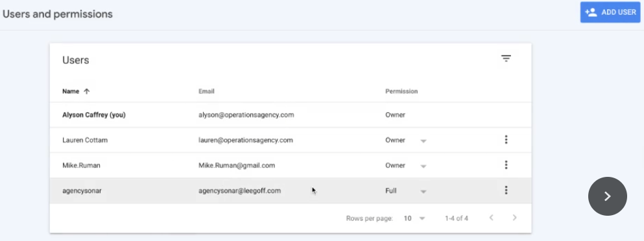The width and height of the screenshot is (644, 241).
Task: Go to next page of users
Action: tap(514, 218)
